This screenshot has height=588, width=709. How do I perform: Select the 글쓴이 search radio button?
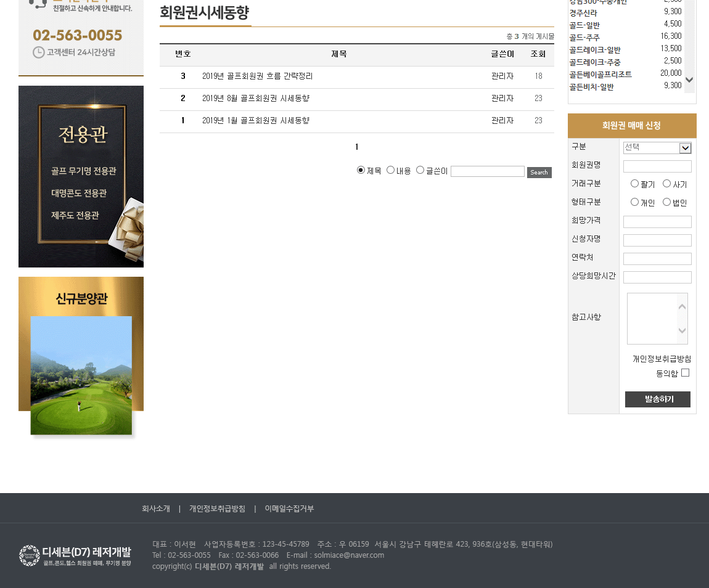point(420,170)
